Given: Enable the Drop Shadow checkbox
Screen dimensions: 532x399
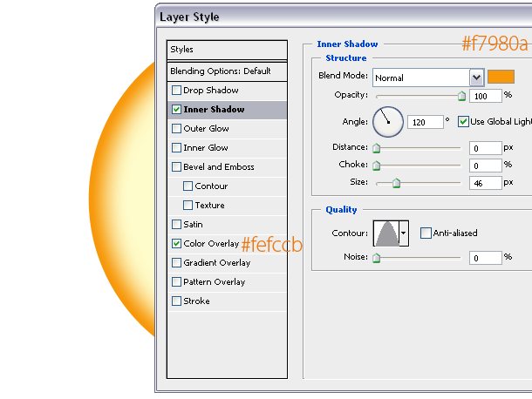Looking at the screenshot, I should (177, 91).
